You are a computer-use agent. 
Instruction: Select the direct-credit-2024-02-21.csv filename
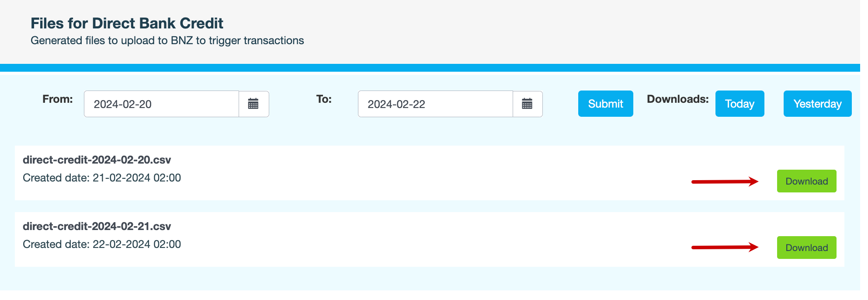point(97,227)
